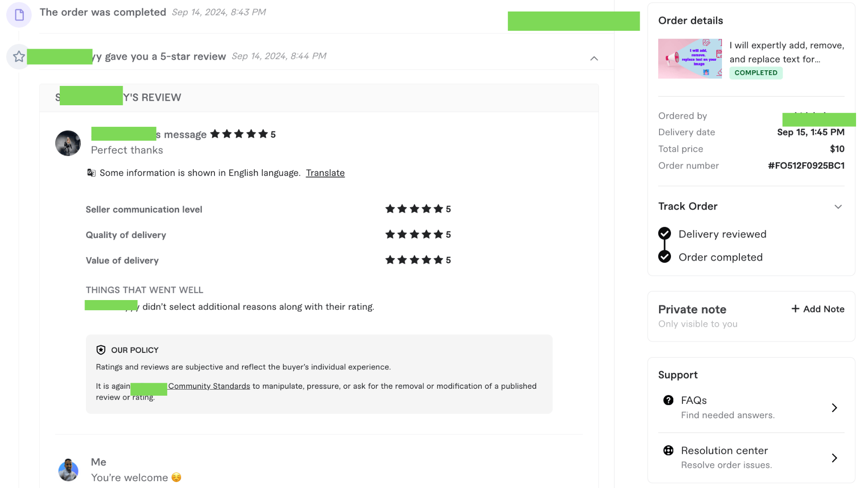Click the gig thumbnail image
The image size is (868, 488).
689,58
